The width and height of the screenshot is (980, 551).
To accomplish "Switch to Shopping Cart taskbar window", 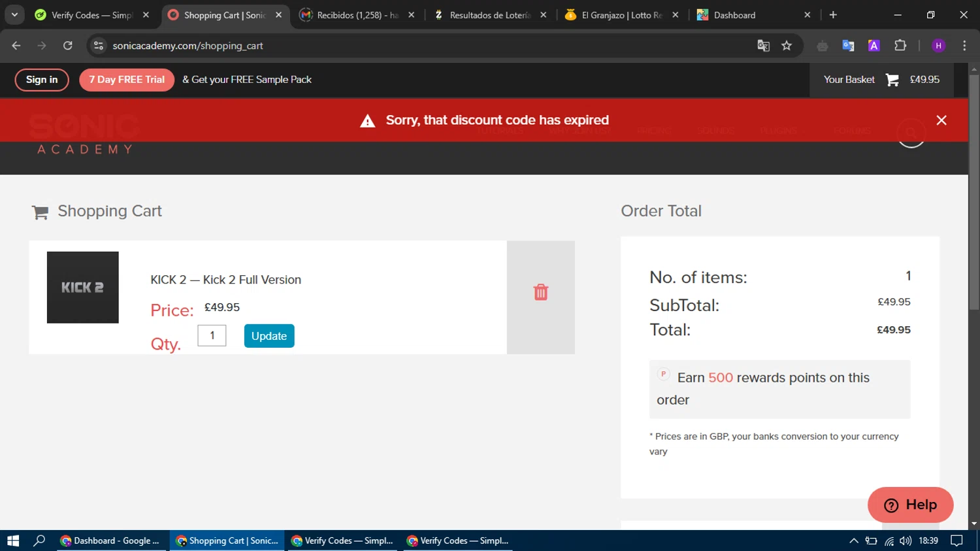I will click(227, 541).
